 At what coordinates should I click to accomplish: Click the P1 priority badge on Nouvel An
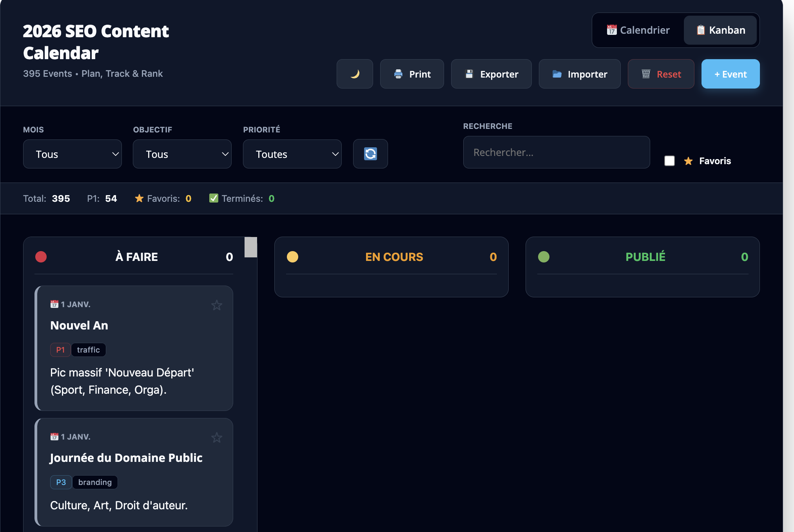click(60, 349)
